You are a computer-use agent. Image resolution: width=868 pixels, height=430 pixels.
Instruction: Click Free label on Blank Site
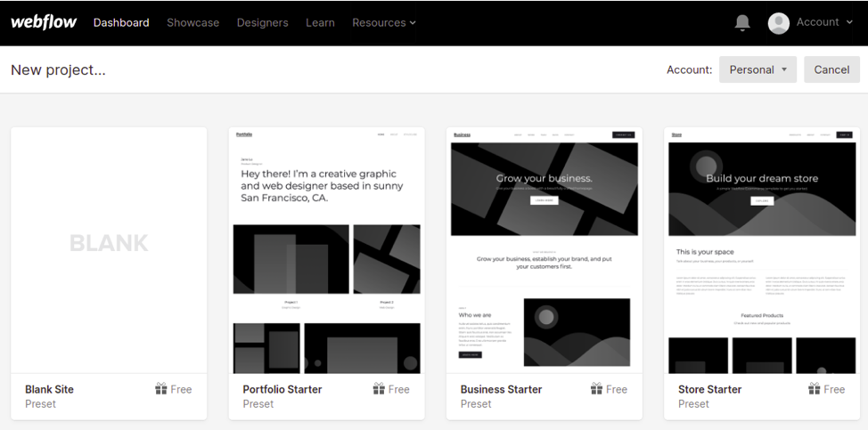click(x=181, y=389)
